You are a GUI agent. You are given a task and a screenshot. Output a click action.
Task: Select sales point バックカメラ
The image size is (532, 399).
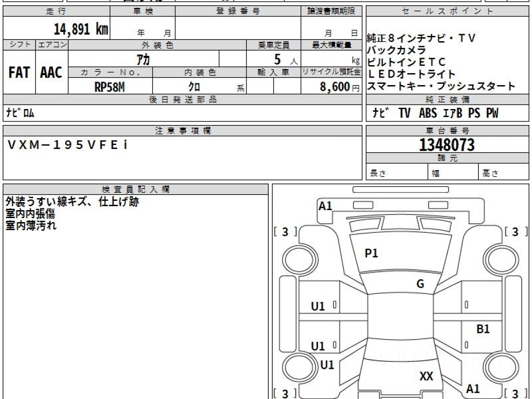pos(396,50)
